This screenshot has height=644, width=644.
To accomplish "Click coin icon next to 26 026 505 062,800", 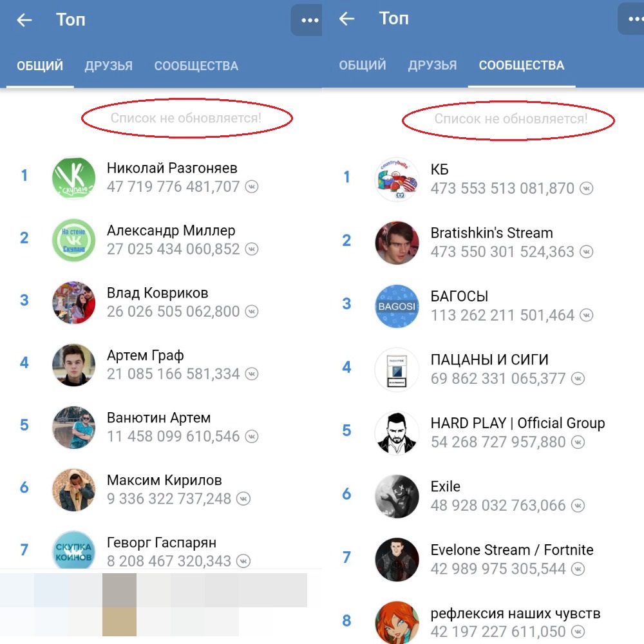I will coord(252,311).
